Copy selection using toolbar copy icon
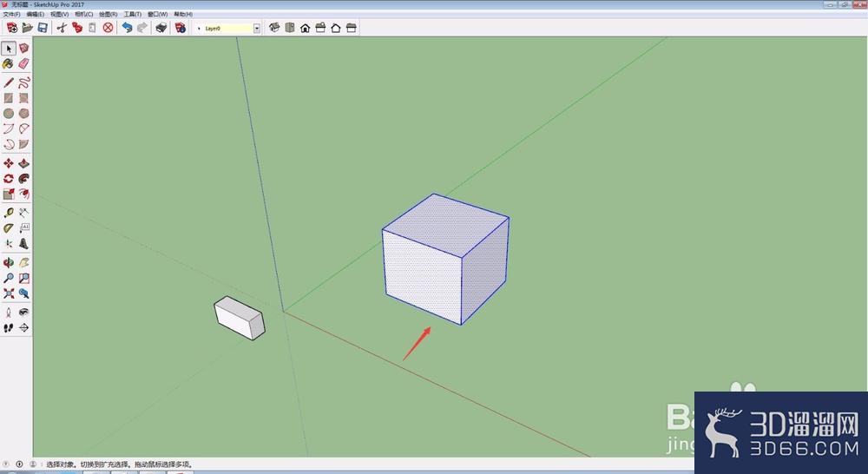 [77, 28]
